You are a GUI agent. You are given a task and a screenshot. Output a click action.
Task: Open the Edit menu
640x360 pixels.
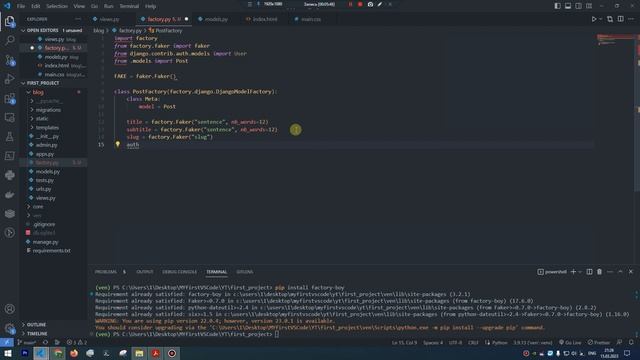(36, 6)
